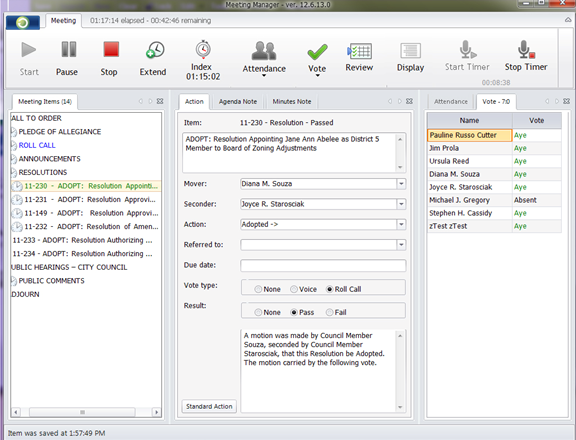The image size is (576, 440).
Task: Select item 11-233 ADOPT Resolution Authorizing
Action: [82, 240]
